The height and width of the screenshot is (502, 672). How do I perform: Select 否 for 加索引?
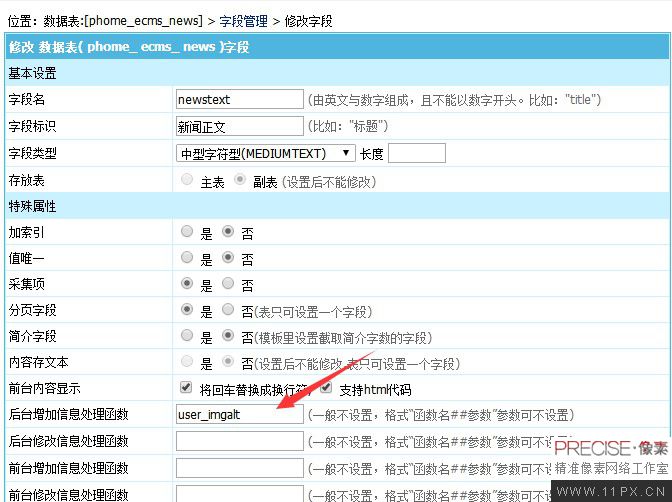click(228, 232)
